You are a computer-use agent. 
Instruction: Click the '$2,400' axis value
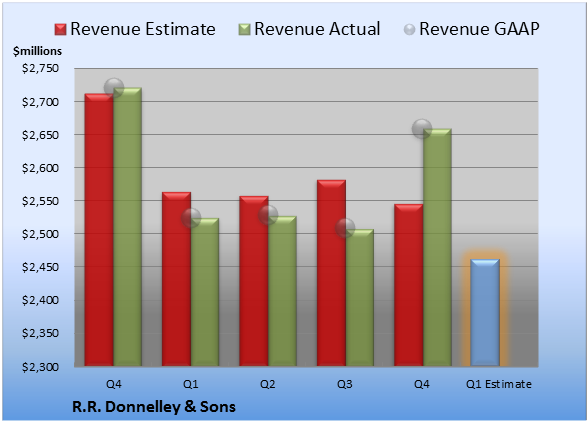[40, 300]
